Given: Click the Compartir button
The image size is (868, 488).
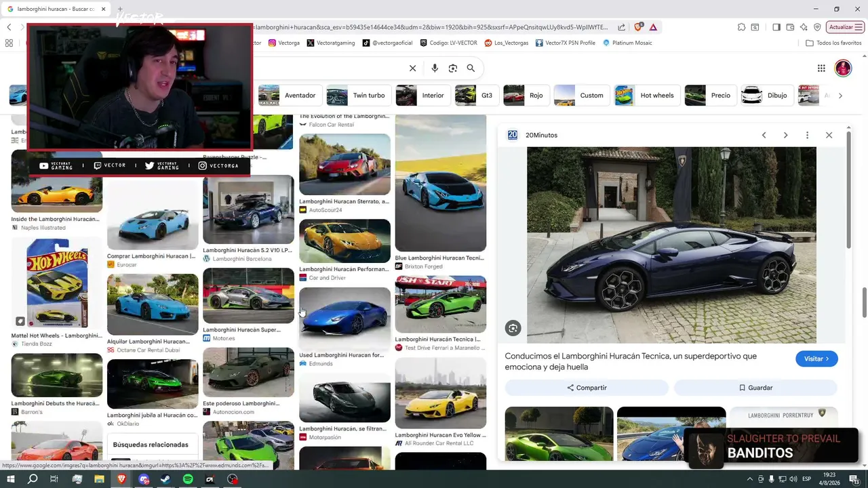Looking at the screenshot, I should pos(587,388).
